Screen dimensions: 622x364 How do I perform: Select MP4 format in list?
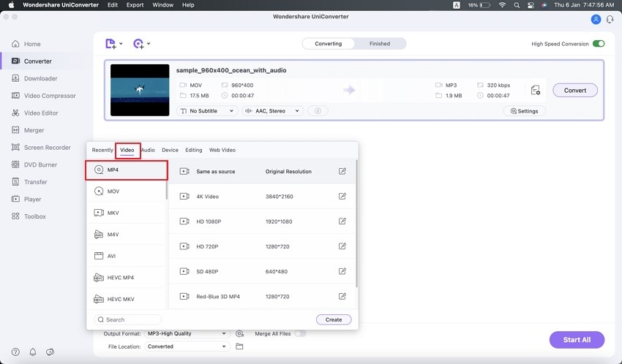pos(127,170)
